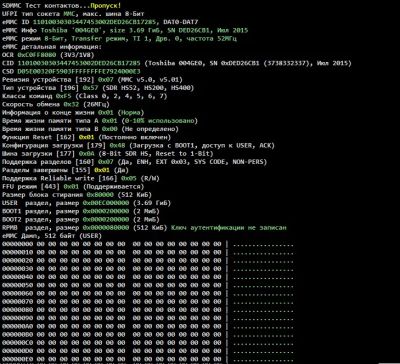The width and height of the screenshot is (400, 364).
Task: Click the hex dump row at offset 00000040
Action: pyautogui.click(x=148, y=277)
